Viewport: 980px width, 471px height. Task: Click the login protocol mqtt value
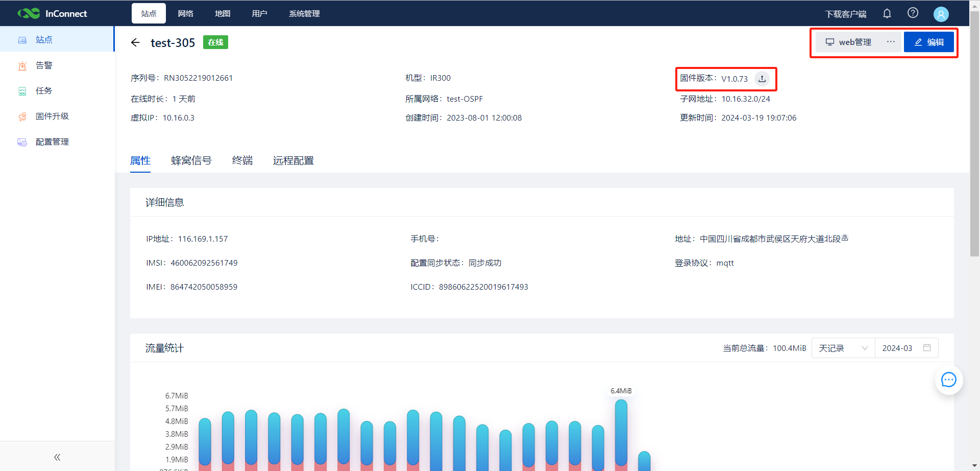point(725,263)
